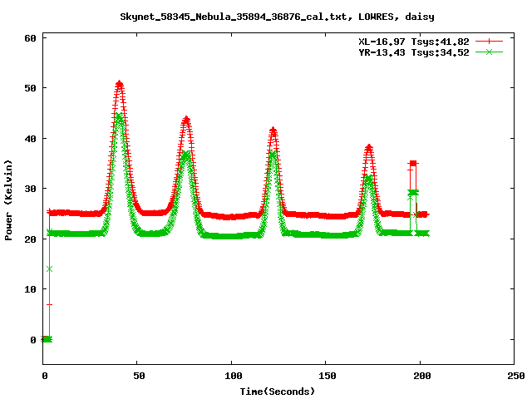The width and height of the screenshot is (532, 399).
Task: Click the red XL legend line sample
Action: (x=489, y=42)
